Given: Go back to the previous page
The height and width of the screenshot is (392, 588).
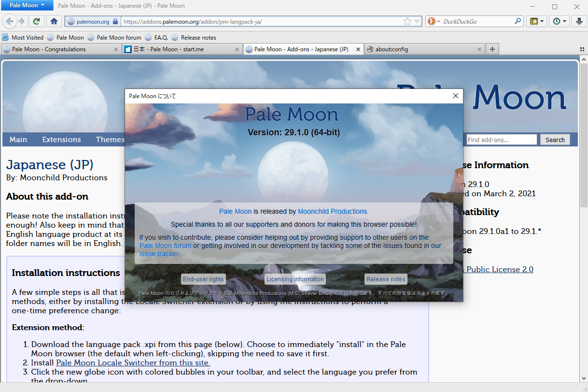Looking at the screenshot, I should [x=10, y=21].
